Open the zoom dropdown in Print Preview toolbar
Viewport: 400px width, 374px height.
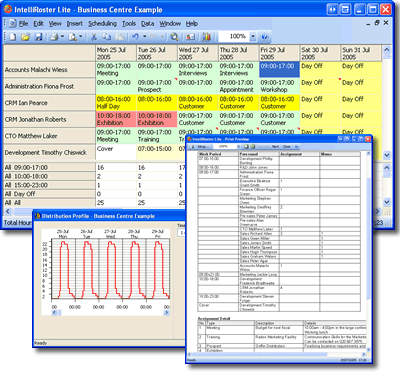(238, 146)
